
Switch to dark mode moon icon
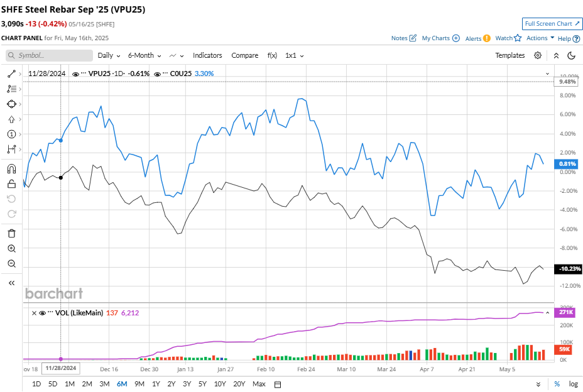click(x=571, y=55)
